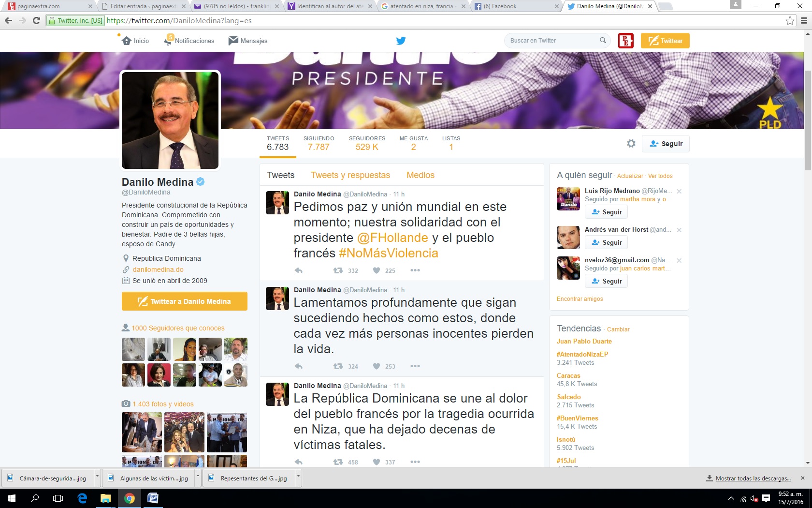The image size is (812, 508).
Task: Click Cambiar next to Tendencias
Action: coord(618,329)
